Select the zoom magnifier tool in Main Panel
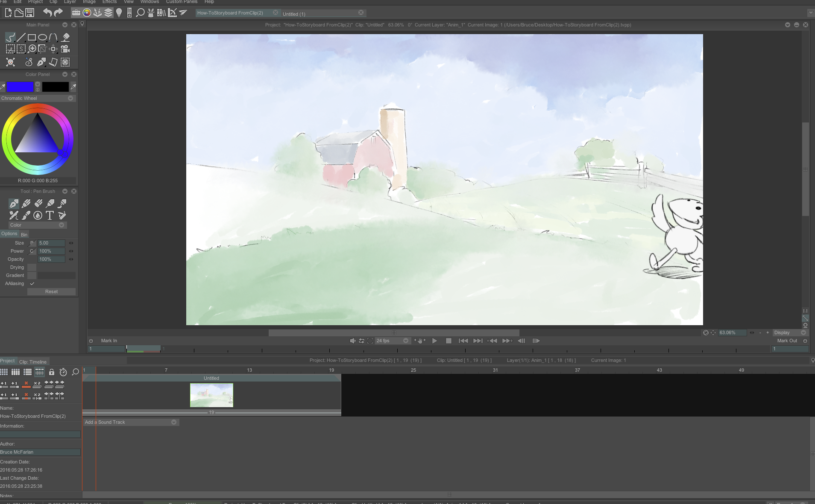815x504 pixels. [x=32, y=49]
